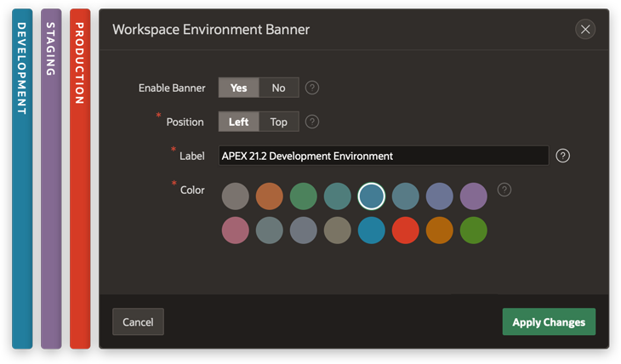This screenshot has width=621, height=364.
Task: Open help for the Label field
Action: (x=562, y=156)
